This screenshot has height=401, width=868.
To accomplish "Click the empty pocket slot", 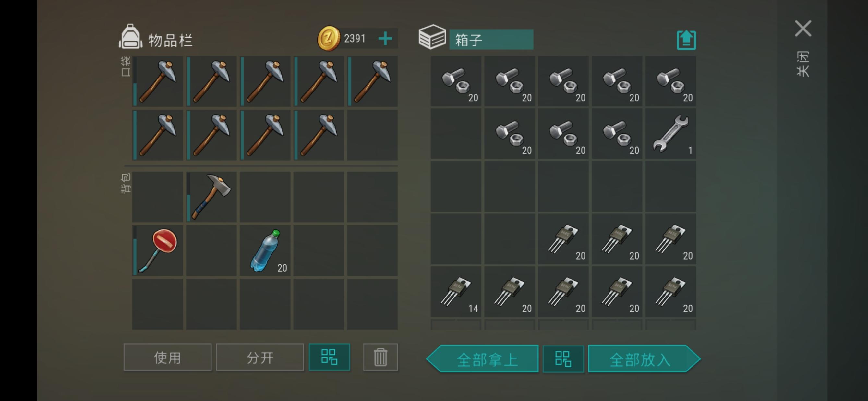I will (372, 135).
